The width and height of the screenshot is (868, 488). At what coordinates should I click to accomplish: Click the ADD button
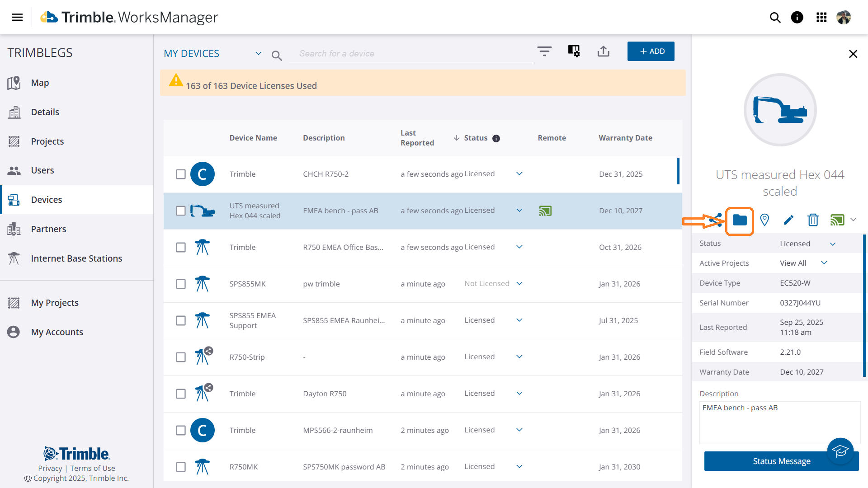pos(651,51)
